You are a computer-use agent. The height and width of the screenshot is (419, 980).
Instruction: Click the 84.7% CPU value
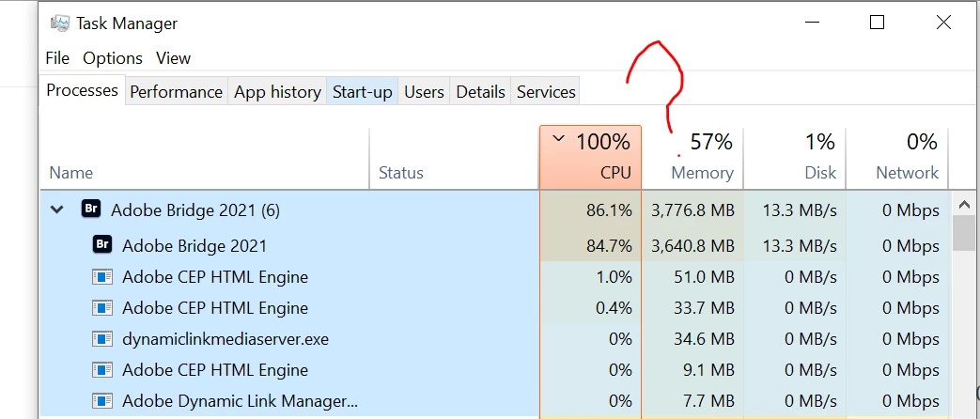click(609, 246)
